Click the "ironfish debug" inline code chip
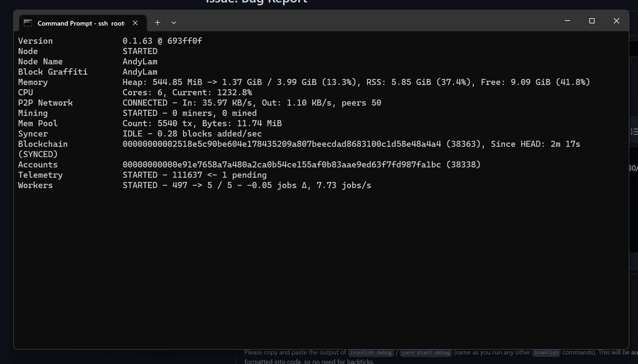638x364 pixels. click(370, 353)
